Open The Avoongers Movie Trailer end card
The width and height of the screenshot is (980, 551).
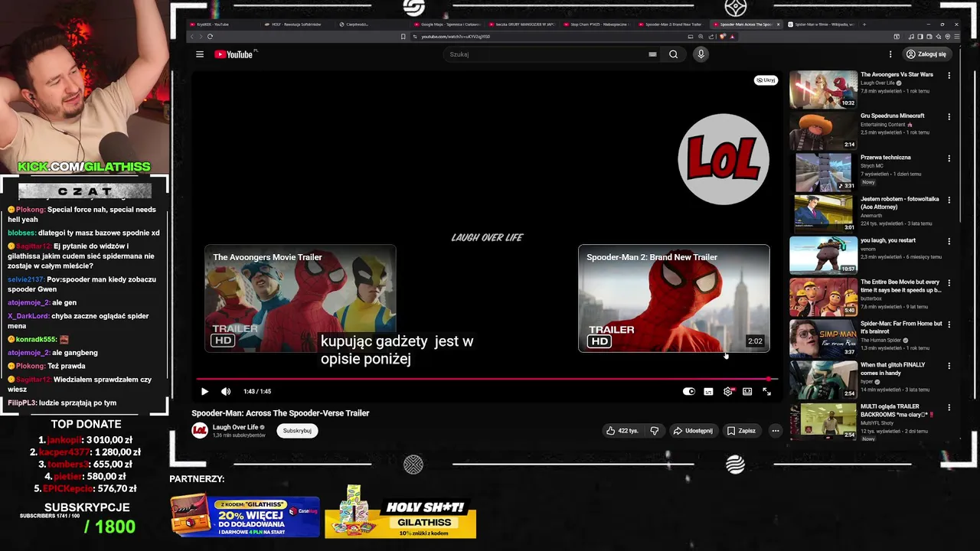coord(300,298)
